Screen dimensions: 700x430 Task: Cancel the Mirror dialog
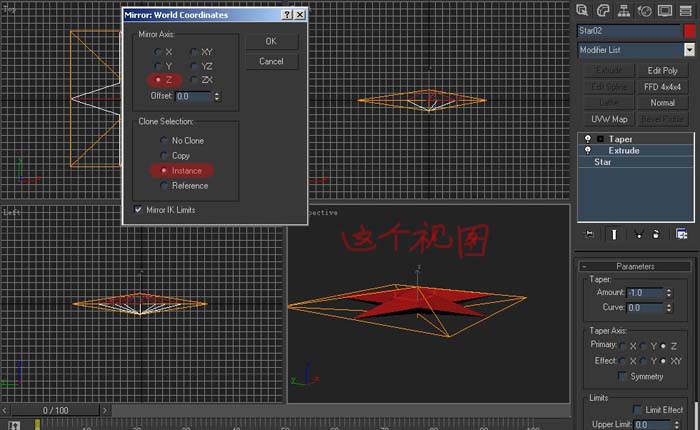click(x=271, y=61)
